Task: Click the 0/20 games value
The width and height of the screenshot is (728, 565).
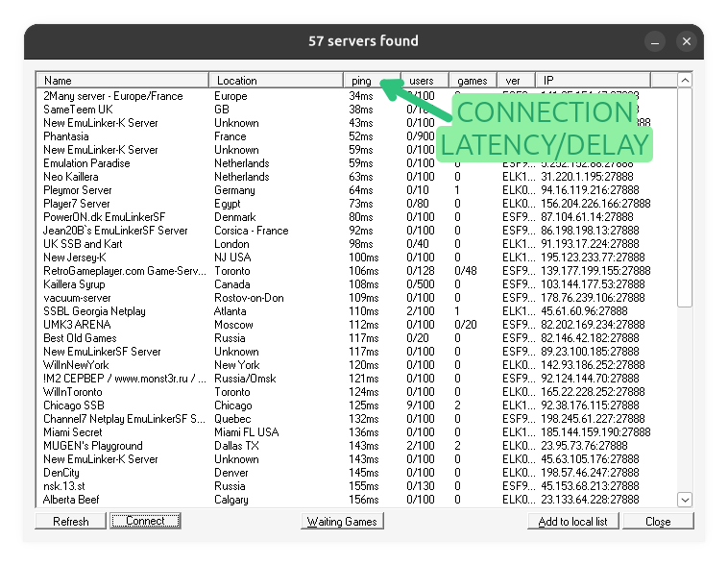Action: (x=466, y=325)
